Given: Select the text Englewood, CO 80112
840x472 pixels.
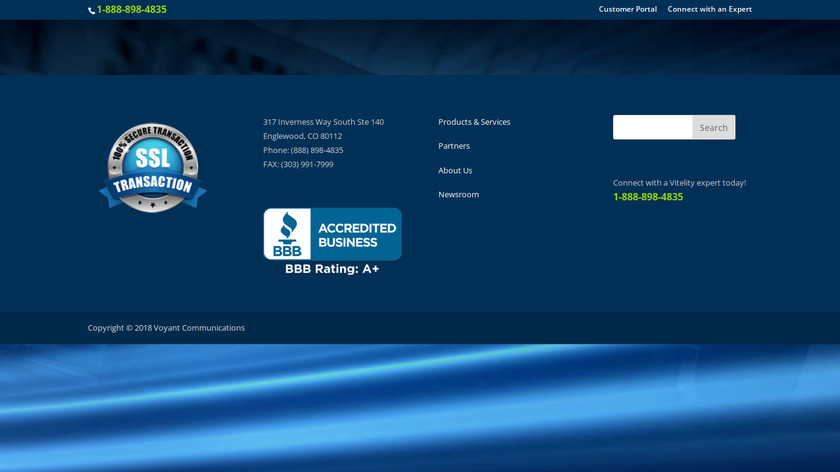Looking at the screenshot, I should tap(302, 136).
